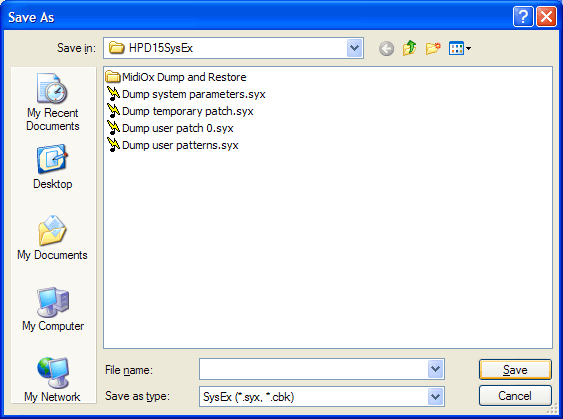Image resolution: width=563 pixels, height=419 pixels.
Task: Open My Documents in places bar
Action: [52, 238]
